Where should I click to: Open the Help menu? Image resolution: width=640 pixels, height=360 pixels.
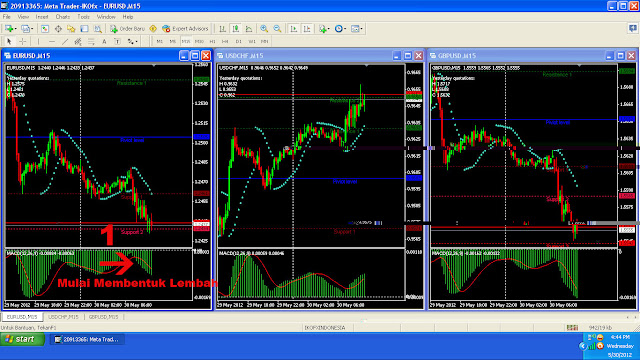128,17
